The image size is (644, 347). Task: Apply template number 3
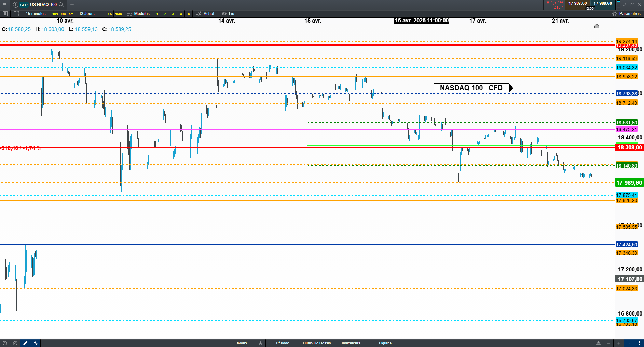(173, 14)
